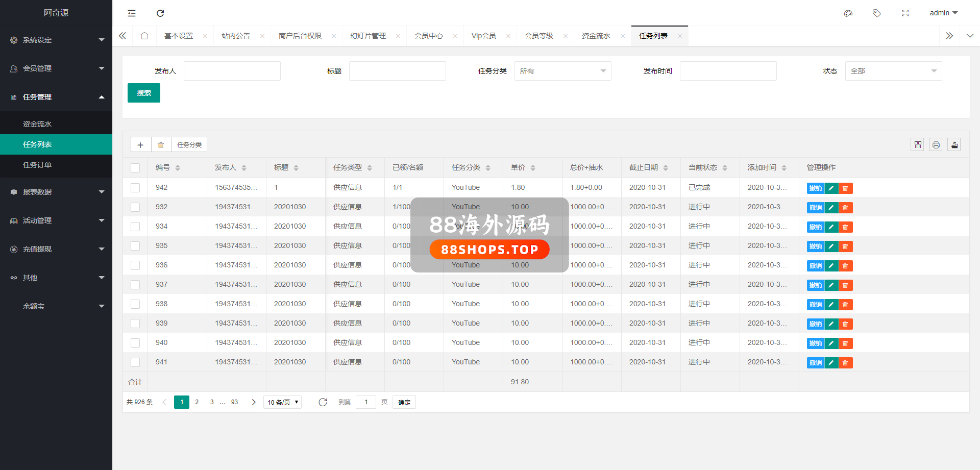Click the 发布人 input field
The width and height of the screenshot is (980, 470).
pos(232,71)
